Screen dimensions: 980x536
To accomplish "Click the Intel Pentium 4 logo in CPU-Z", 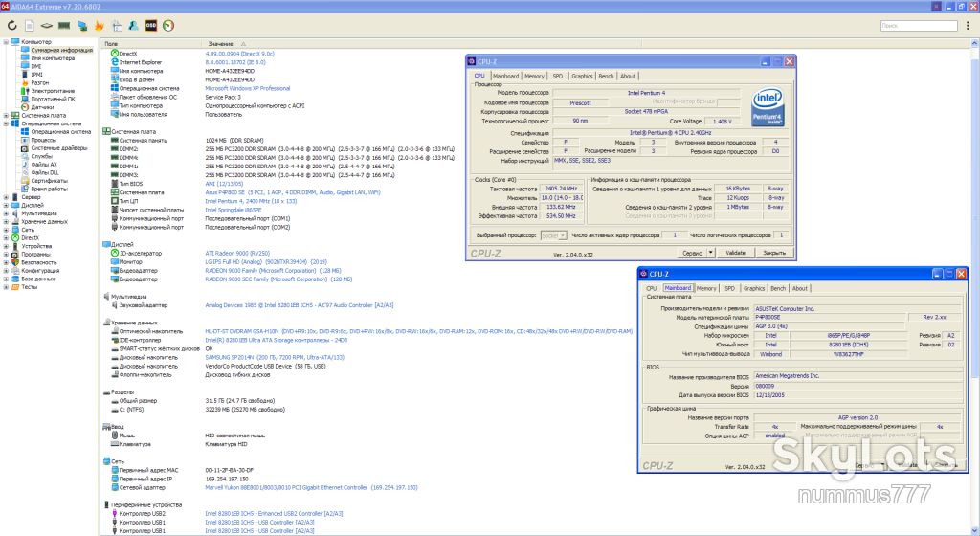I will (767, 106).
